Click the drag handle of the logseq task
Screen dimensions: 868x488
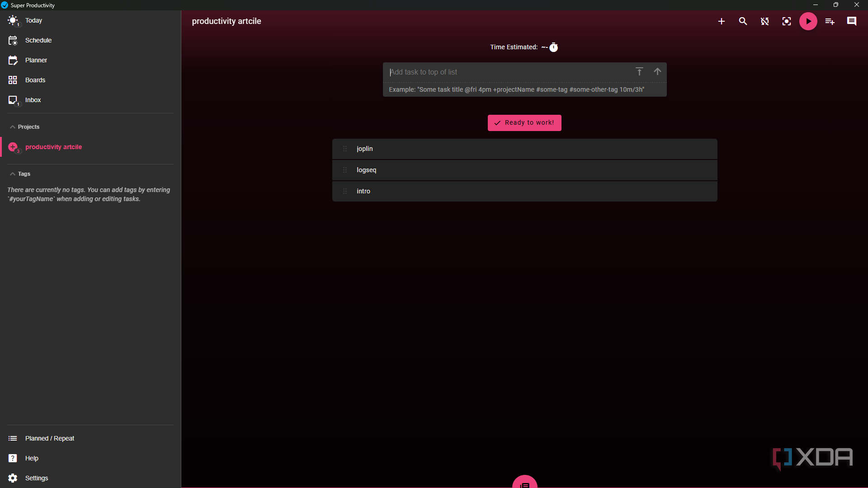point(345,170)
